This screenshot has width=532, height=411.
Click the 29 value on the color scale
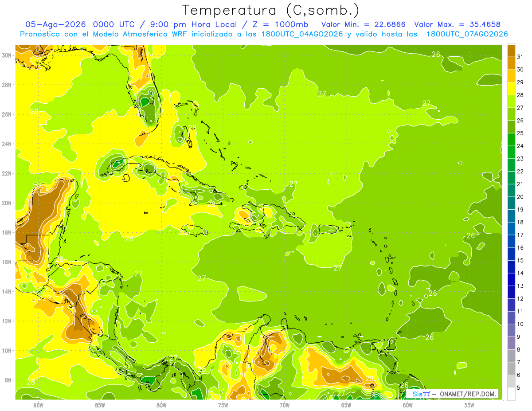(520, 82)
